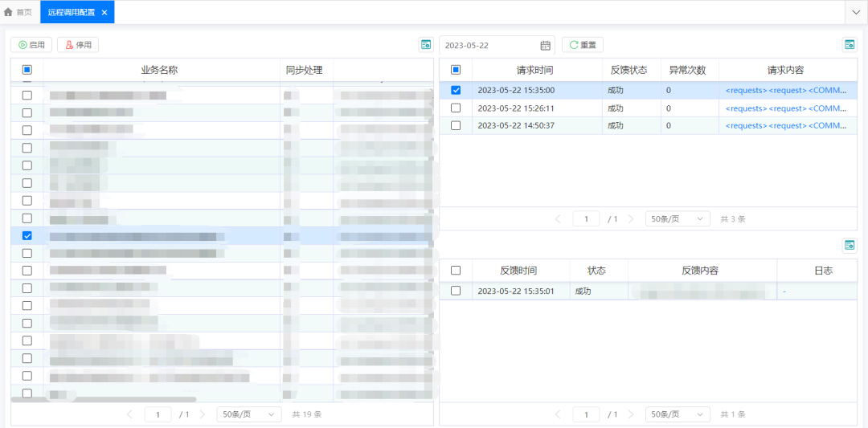The image size is (868, 428).
Task: Open the calendar icon in date field
Action: (x=546, y=46)
